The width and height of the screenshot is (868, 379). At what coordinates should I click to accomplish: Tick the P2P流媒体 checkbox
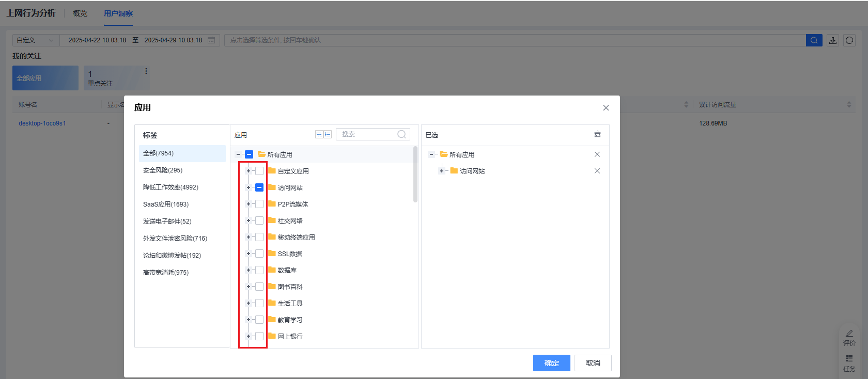(x=259, y=204)
